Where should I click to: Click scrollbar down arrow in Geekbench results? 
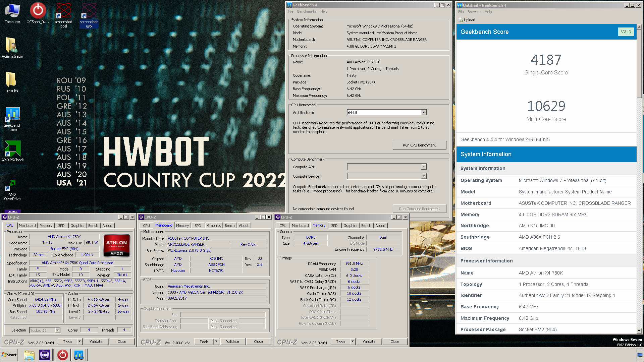point(639,330)
